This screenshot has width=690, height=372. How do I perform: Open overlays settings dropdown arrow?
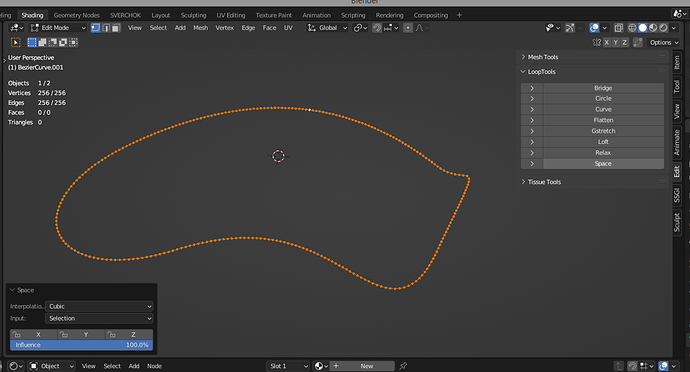click(x=605, y=28)
